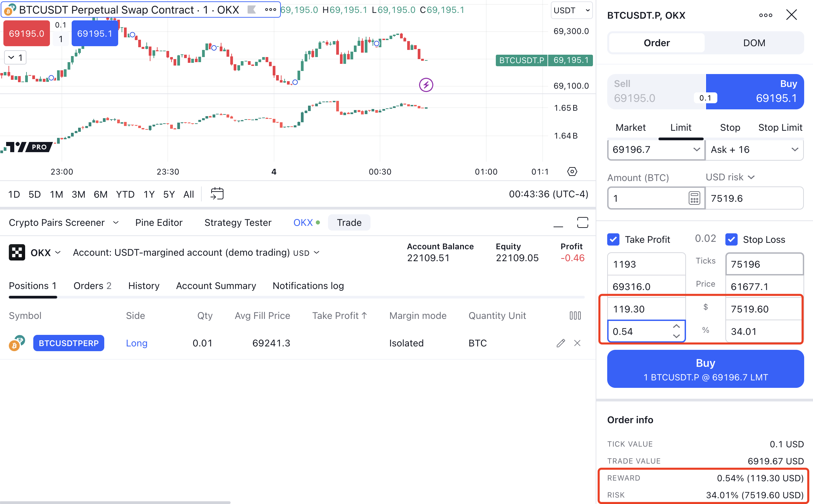813x504 pixels.
Task: Open the USD risk unit dropdown
Action: [x=730, y=177]
